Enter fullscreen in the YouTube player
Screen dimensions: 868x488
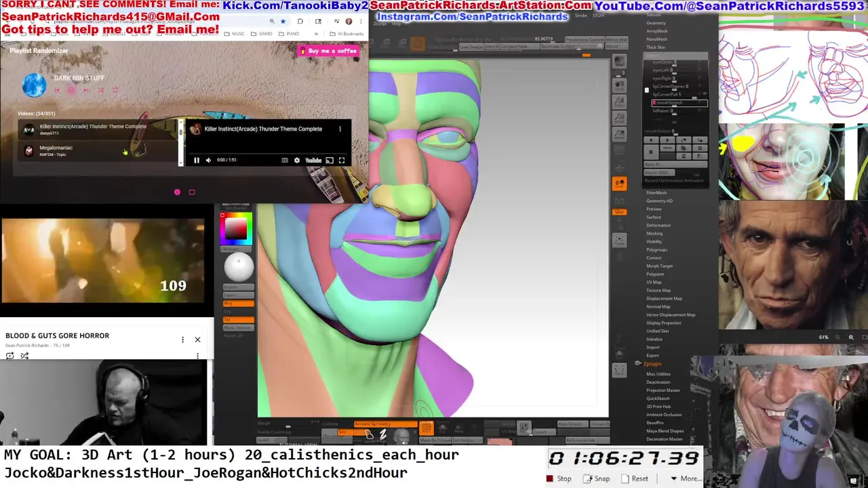[342, 161]
